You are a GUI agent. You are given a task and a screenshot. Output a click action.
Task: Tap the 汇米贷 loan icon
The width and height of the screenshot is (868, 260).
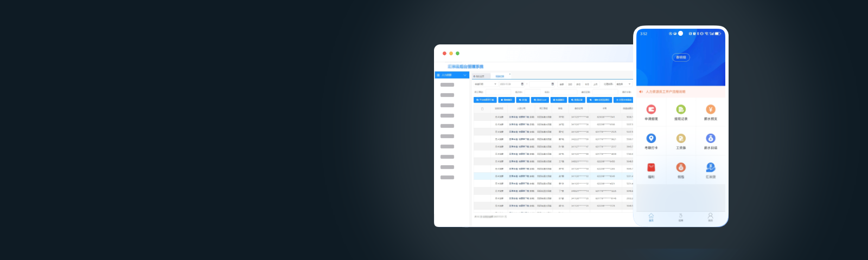point(711,167)
